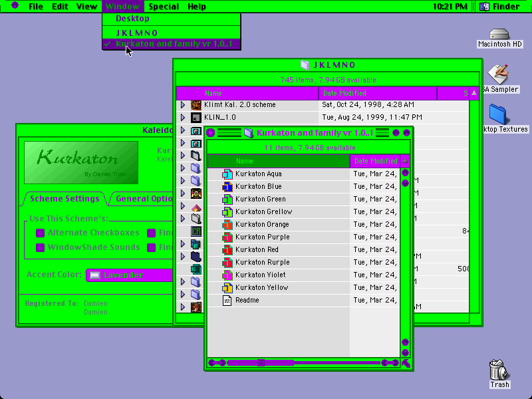532x399 pixels.
Task: Select the 'Readme' file name
Action: (247, 301)
